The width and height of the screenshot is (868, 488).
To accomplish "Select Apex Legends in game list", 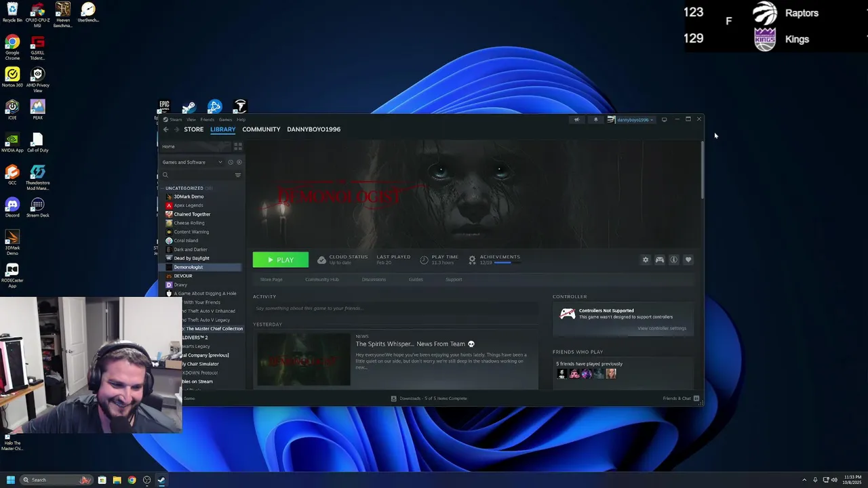I will (189, 205).
